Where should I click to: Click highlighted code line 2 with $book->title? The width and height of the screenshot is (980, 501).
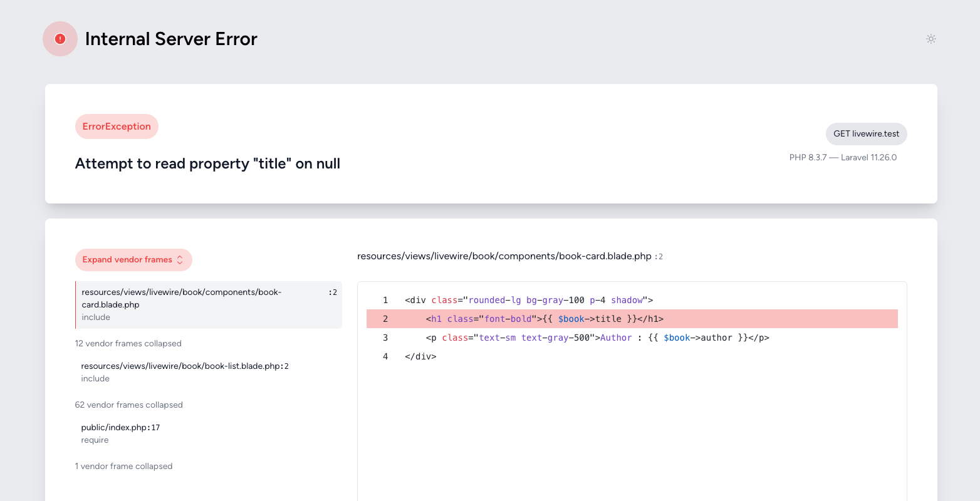click(x=632, y=319)
